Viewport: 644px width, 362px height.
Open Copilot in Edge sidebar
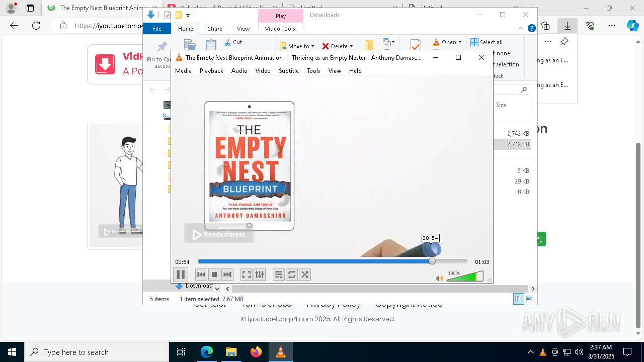(633, 26)
